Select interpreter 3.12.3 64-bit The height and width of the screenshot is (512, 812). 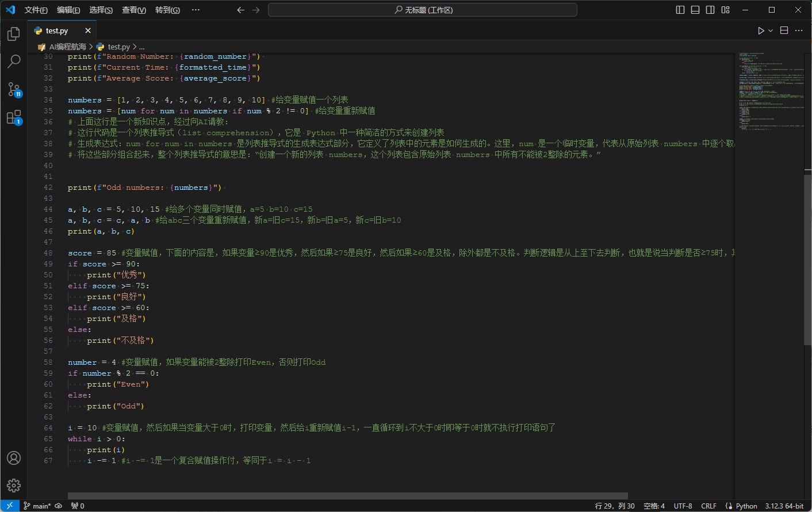pyautogui.click(x=784, y=506)
